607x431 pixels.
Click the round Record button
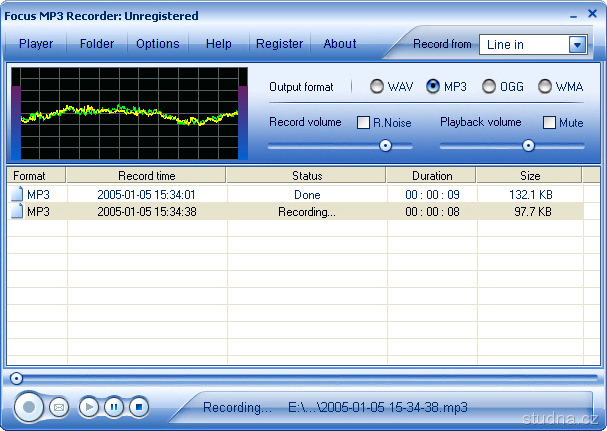[29, 407]
